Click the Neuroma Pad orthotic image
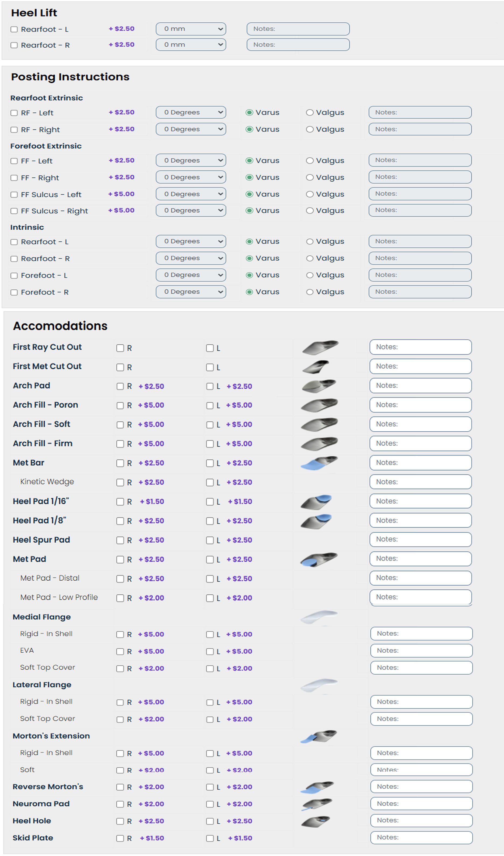504x856 pixels. click(317, 804)
